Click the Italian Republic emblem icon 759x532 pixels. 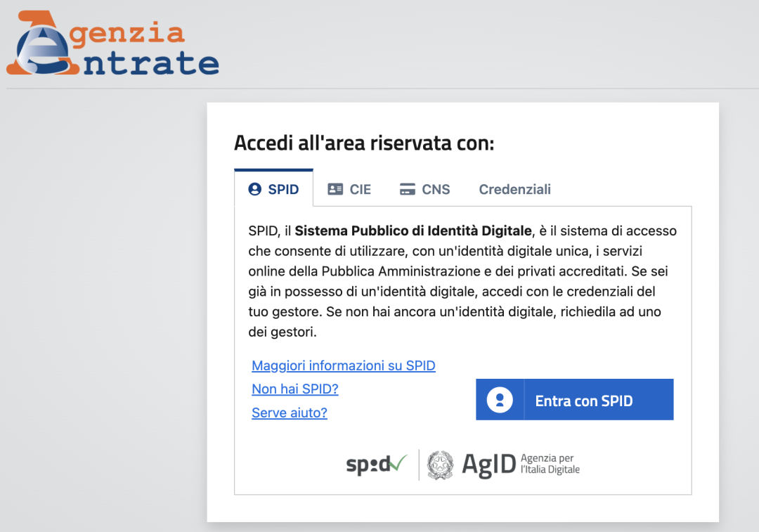[440, 465]
